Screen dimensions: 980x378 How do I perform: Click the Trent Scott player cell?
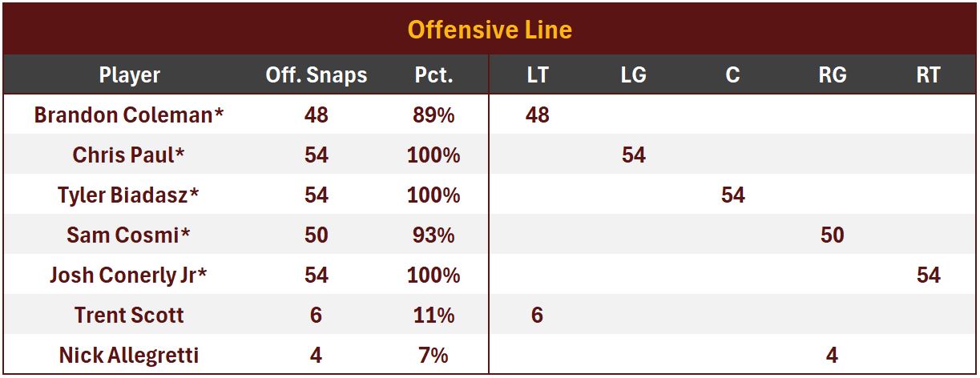(129, 316)
